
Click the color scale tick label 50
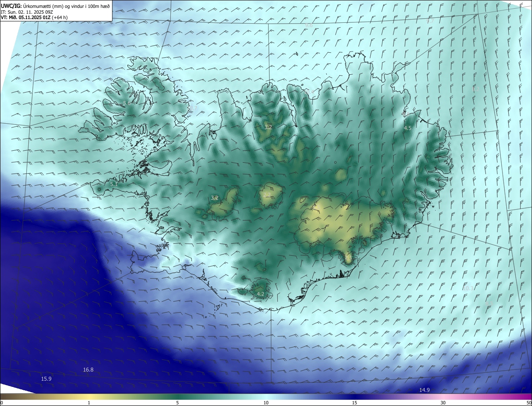pos(528,403)
